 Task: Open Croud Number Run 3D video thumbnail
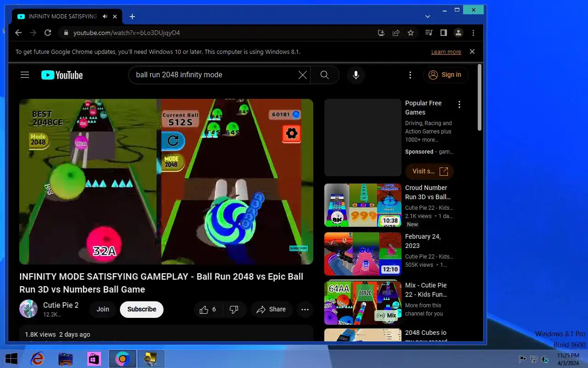(x=363, y=205)
